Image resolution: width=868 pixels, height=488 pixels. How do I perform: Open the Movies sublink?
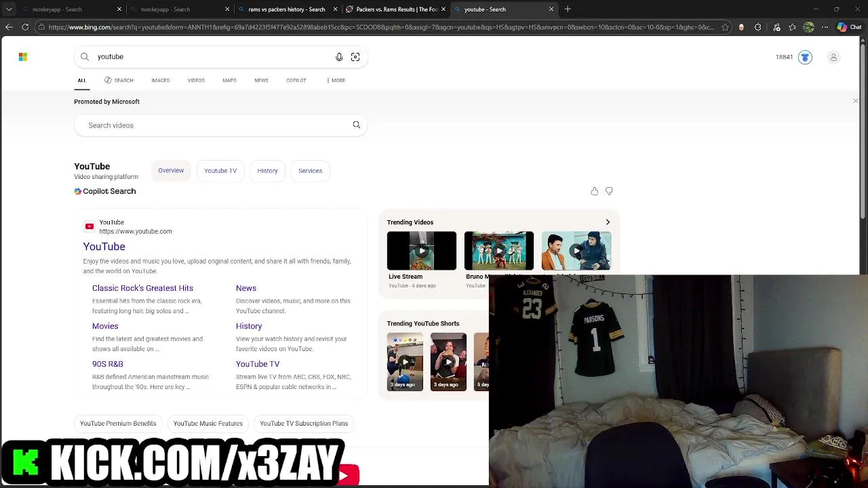coord(105,326)
